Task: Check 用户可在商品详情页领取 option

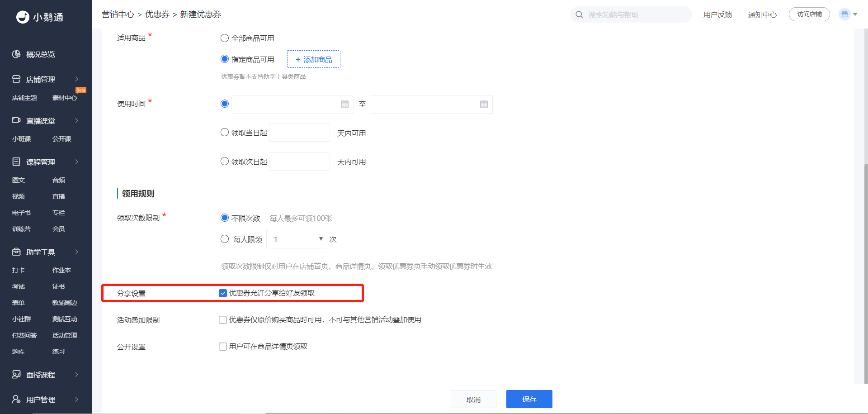Action: 223,347
